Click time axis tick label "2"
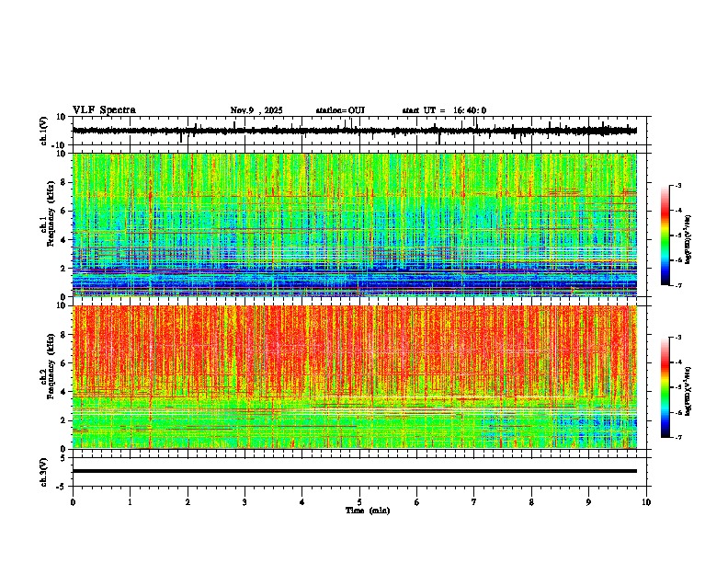 pos(188,502)
